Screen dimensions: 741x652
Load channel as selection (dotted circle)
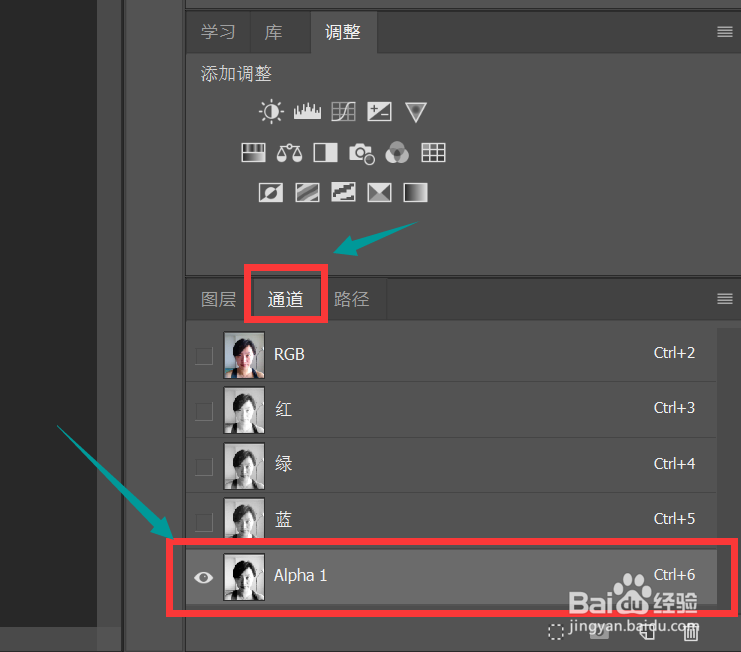pyautogui.click(x=556, y=632)
